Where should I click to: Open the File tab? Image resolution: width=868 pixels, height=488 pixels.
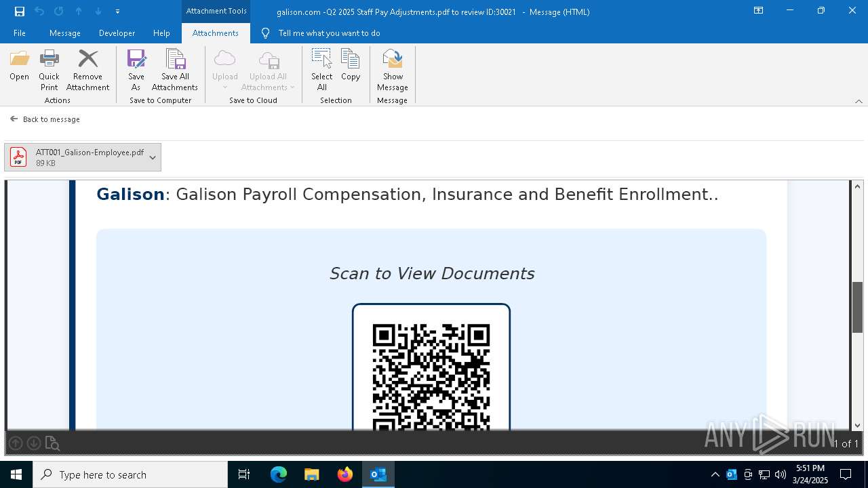20,33
